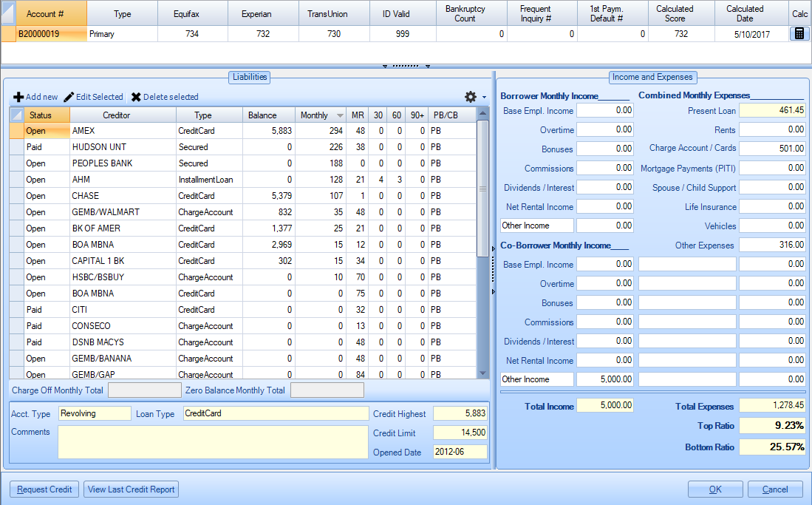Select the HUDSON UNT creditor row
The width and height of the screenshot is (812, 505).
point(242,147)
